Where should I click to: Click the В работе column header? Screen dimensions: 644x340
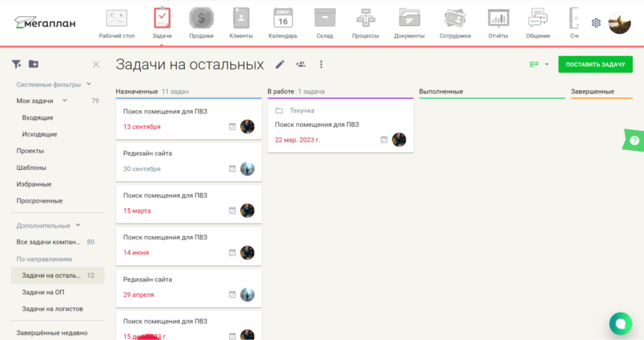280,92
